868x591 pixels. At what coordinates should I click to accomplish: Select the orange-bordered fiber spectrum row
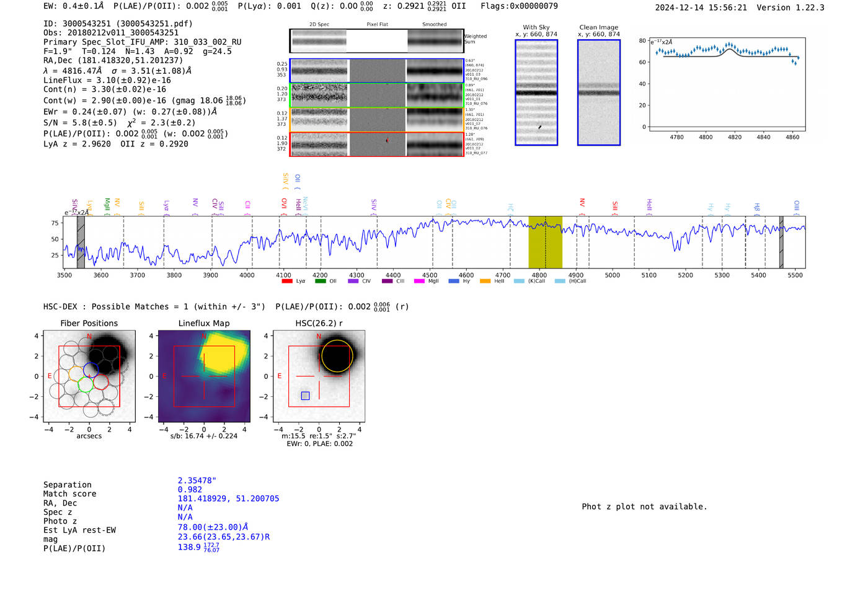[376, 120]
